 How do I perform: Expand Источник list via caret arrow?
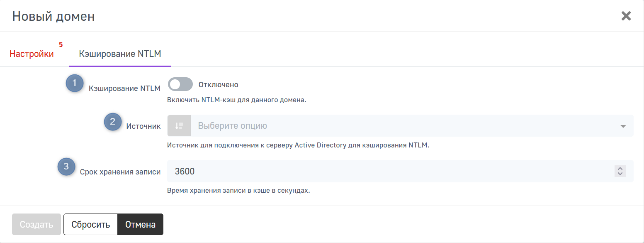(x=623, y=126)
